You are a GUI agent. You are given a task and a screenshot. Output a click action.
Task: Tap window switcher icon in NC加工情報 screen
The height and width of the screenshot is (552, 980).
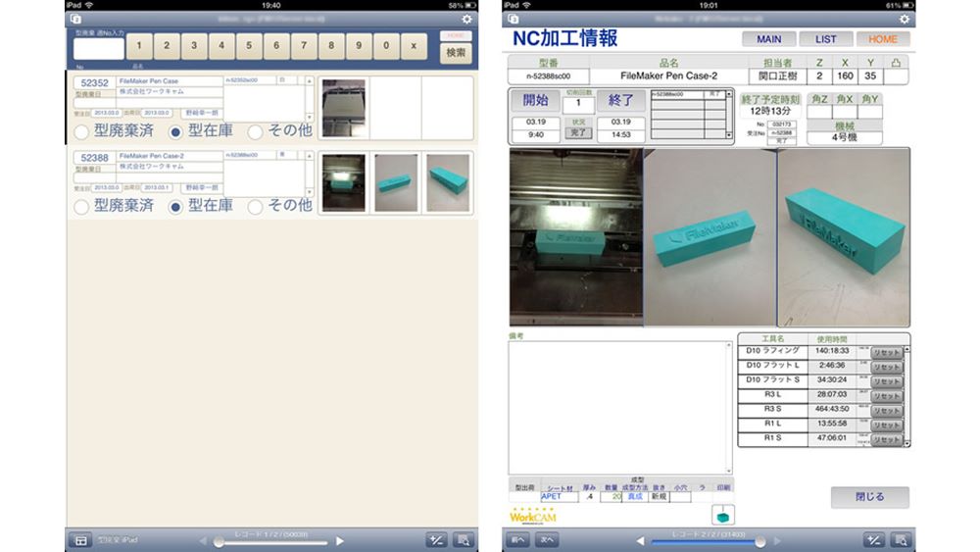pyautogui.click(x=514, y=20)
